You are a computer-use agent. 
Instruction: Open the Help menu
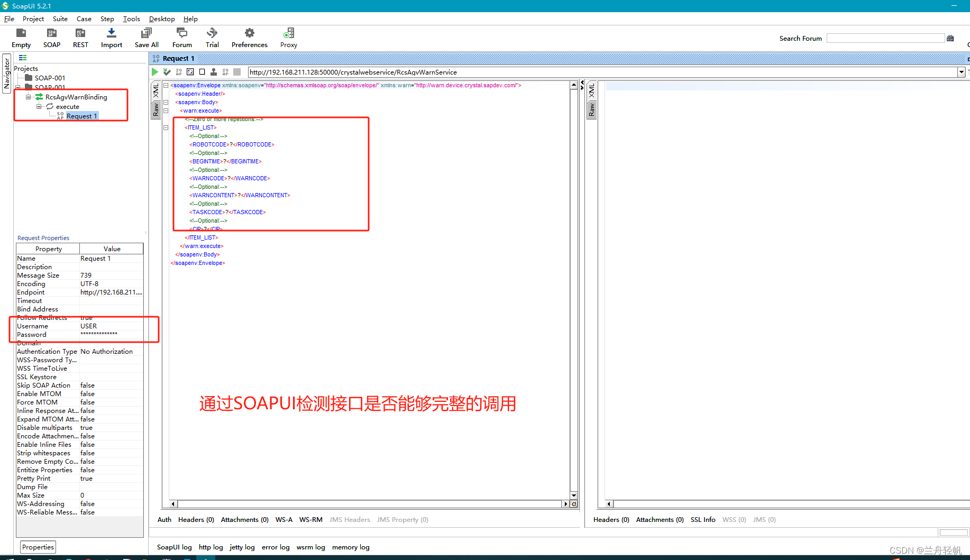[190, 19]
